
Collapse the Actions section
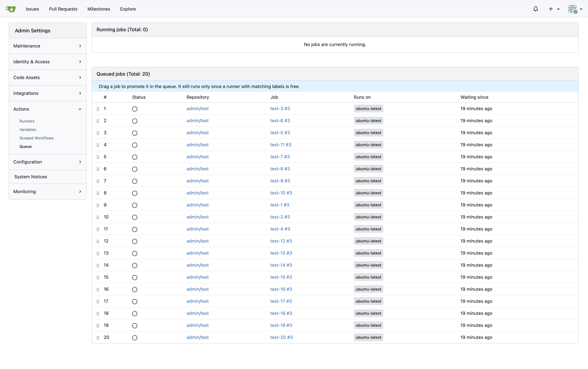tap(47, 109)
